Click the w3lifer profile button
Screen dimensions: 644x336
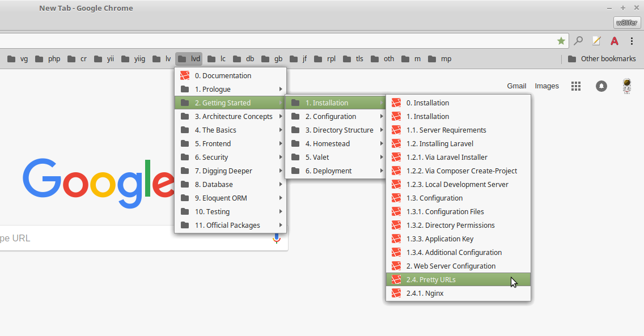(x=627, y=23)
